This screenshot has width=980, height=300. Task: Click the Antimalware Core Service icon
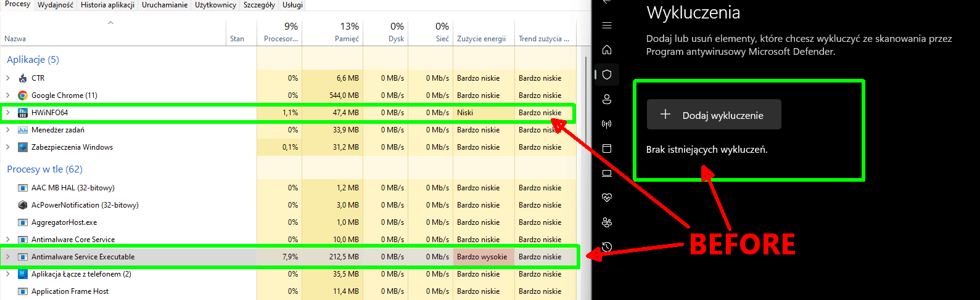(23, 240)
